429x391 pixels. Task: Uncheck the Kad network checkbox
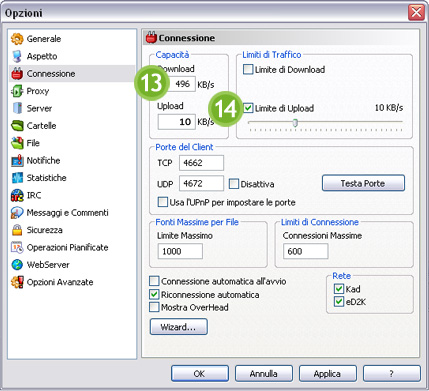pos(339,289)
